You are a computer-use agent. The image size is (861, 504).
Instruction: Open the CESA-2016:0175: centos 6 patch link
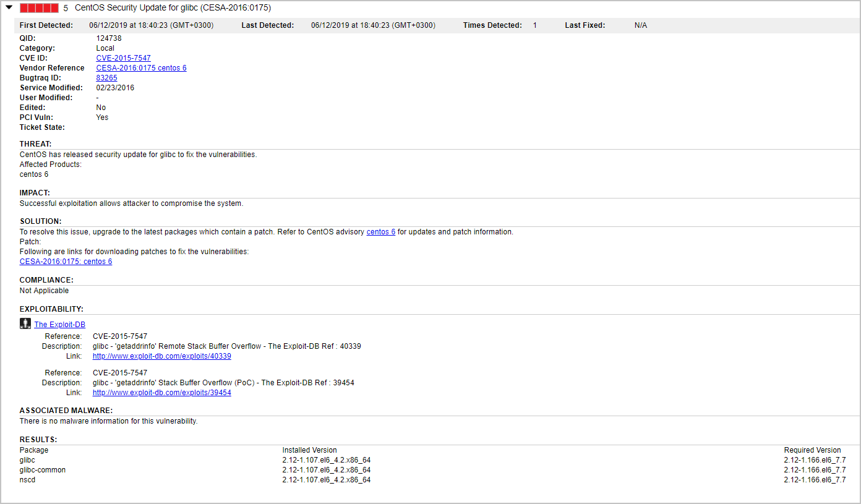tap(66, 262)
